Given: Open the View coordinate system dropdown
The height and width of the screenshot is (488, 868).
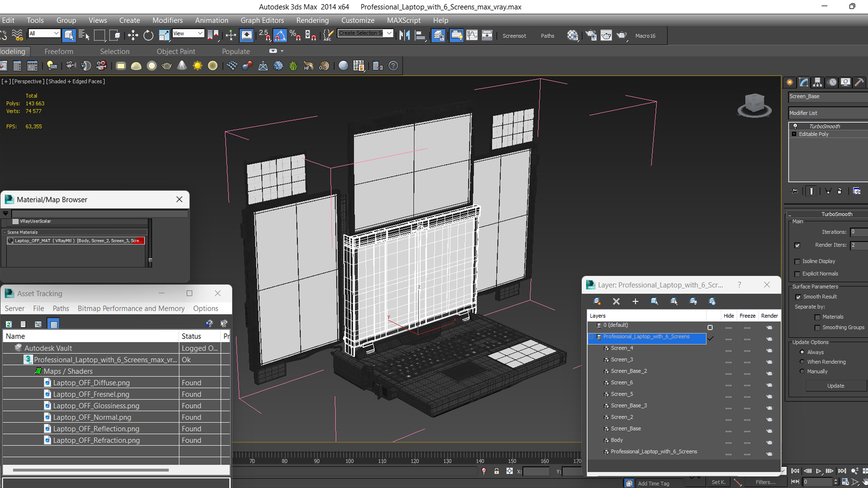Looking at the screenshot, I should (188, 33).
